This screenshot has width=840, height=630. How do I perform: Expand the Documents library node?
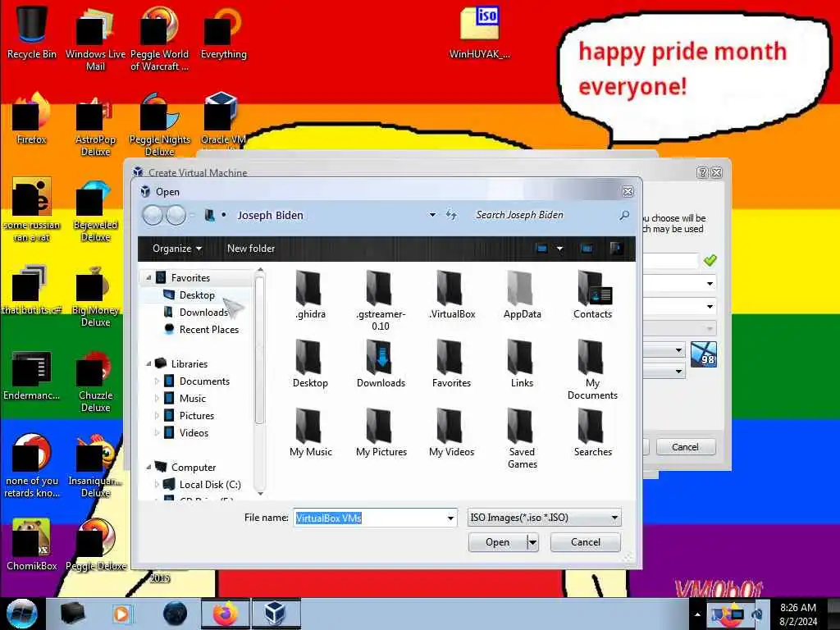point(157,381)
